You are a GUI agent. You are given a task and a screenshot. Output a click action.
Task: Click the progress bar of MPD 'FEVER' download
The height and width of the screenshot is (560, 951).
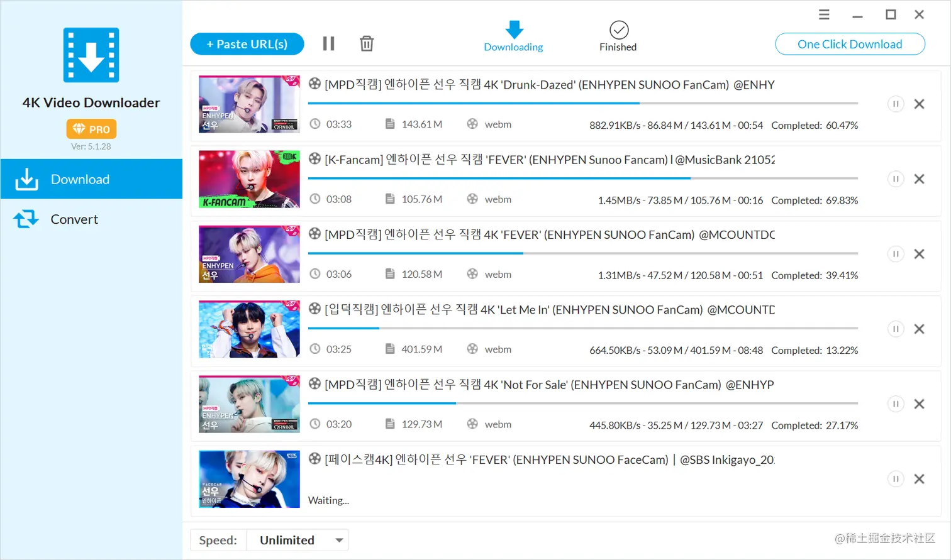(583, 253)
